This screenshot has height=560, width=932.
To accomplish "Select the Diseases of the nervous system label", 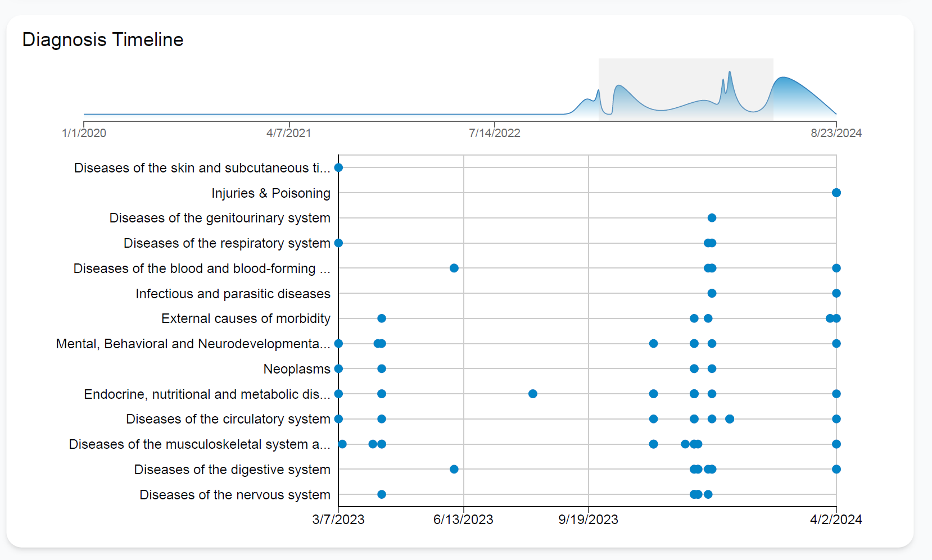I will pyautogui.click(x=235, y=495).
